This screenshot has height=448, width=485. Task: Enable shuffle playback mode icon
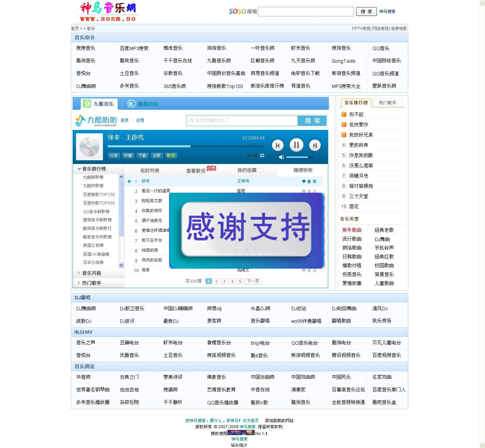click(249, 155)
